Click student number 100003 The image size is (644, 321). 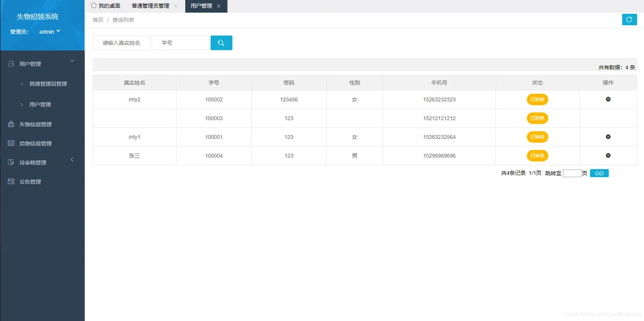[214, 118]
